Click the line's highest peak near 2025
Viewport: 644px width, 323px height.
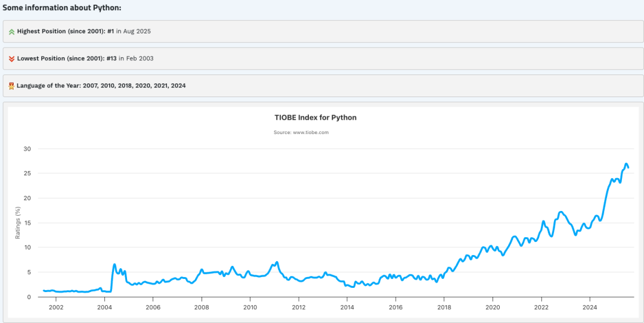point(626,164)
